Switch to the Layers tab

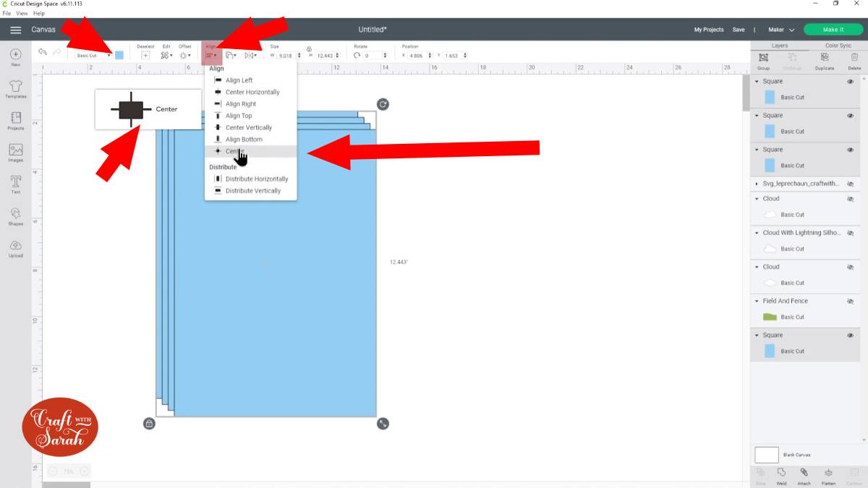[x=780, y=46]
